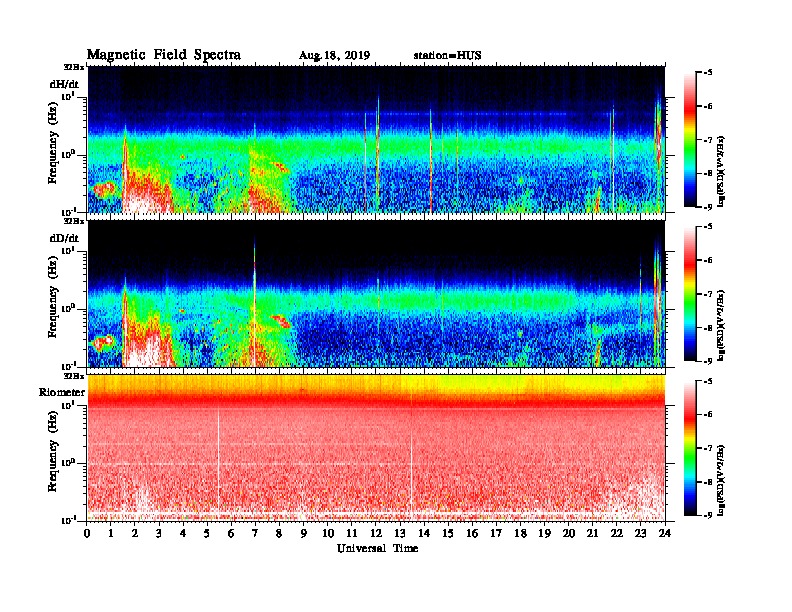Select the date text "Aug. 18, 2019"

point(334,56)
